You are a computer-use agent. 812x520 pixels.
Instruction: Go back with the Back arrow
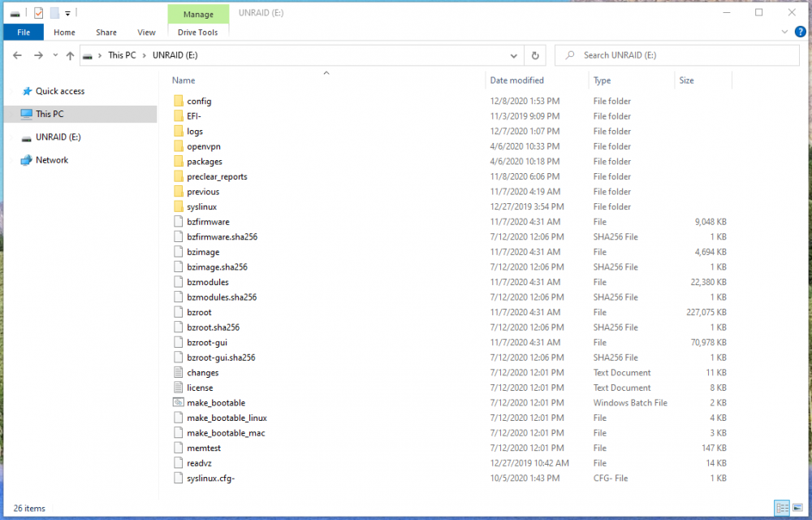click(x=17, y=55)
